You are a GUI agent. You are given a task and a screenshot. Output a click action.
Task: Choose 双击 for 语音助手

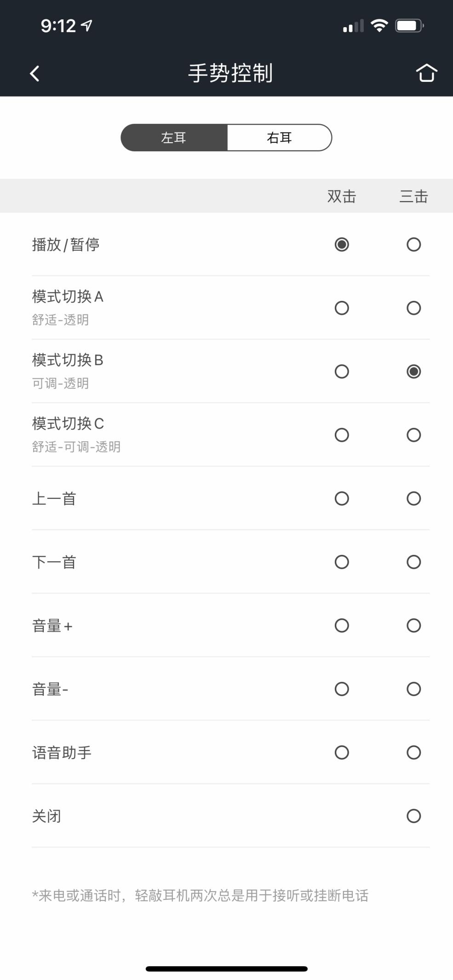pyautogui.click(x=342, y=752)
